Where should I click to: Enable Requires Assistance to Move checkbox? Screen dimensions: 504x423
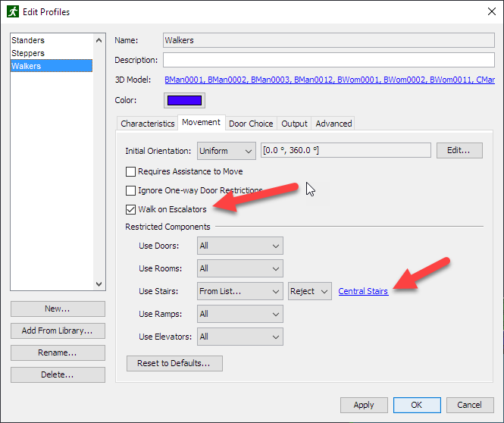click(x=131, y=171)
